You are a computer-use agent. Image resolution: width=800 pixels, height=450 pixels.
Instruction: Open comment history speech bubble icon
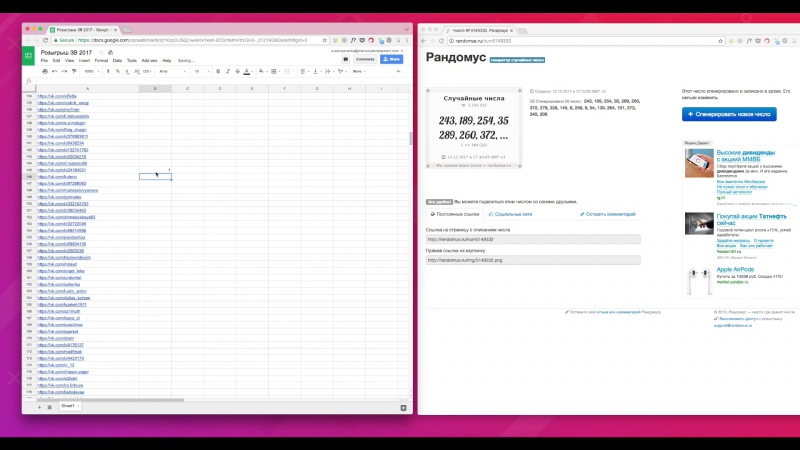pos(345,59)
